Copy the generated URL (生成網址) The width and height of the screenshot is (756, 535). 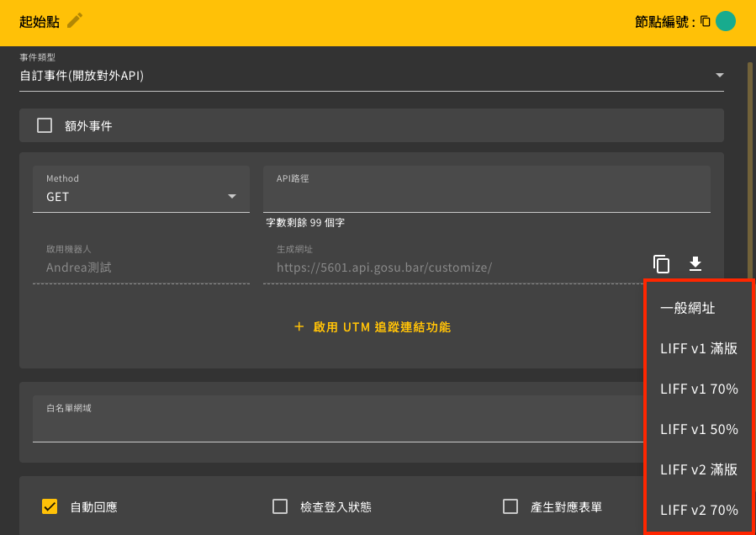(x=661, y=264)
